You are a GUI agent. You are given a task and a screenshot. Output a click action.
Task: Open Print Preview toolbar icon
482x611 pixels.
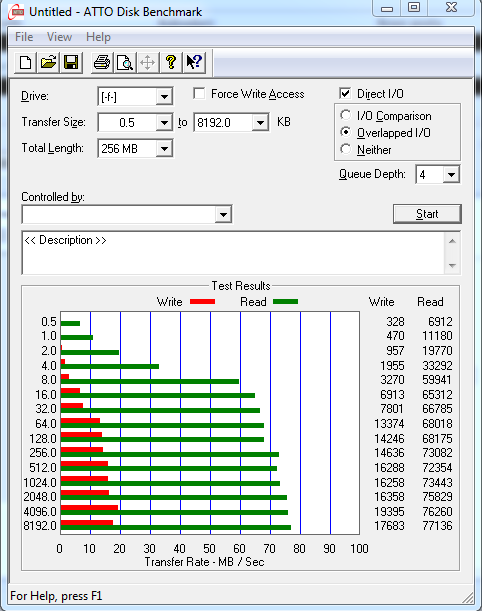[125, 62]
